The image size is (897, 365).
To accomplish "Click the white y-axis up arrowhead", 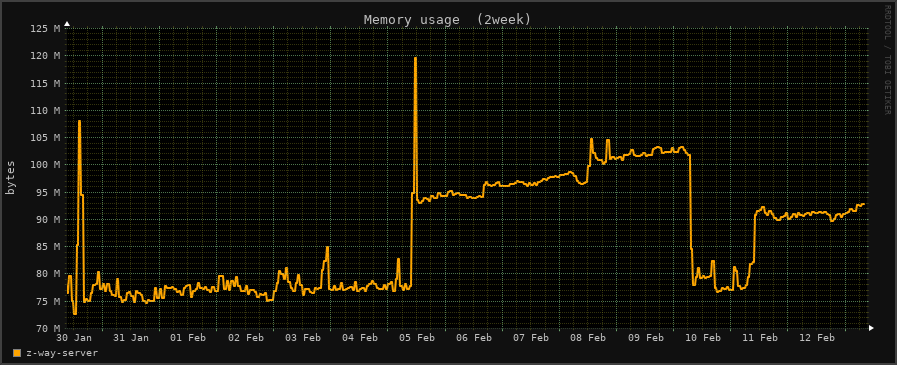I will [x=67, y=24].
